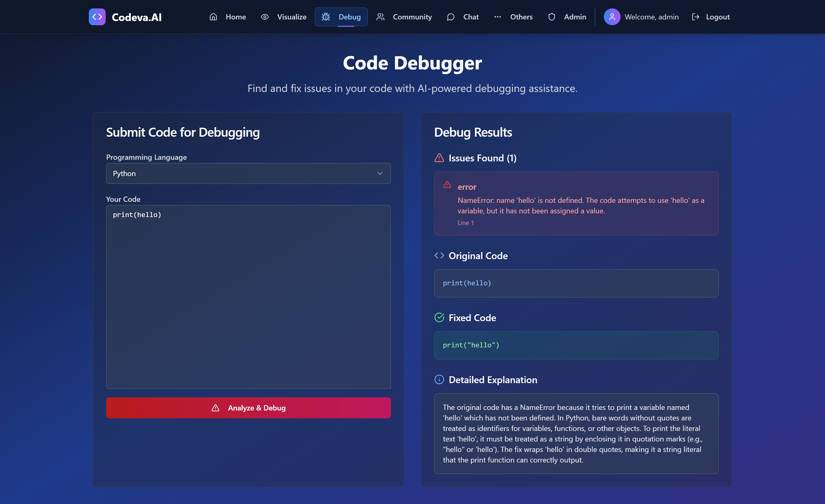Click the error issue card

(576, 203)
